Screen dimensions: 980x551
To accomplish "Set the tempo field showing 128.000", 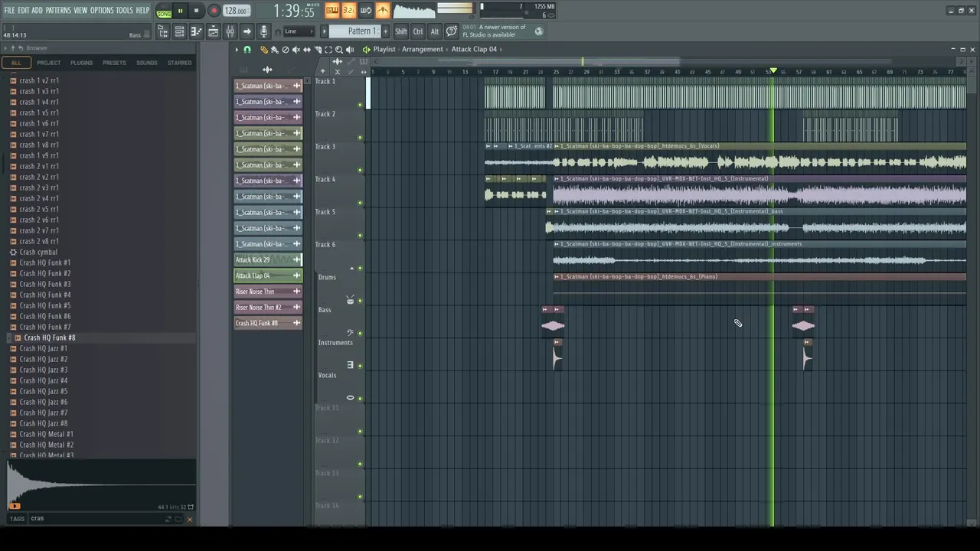I will [235, 11].
